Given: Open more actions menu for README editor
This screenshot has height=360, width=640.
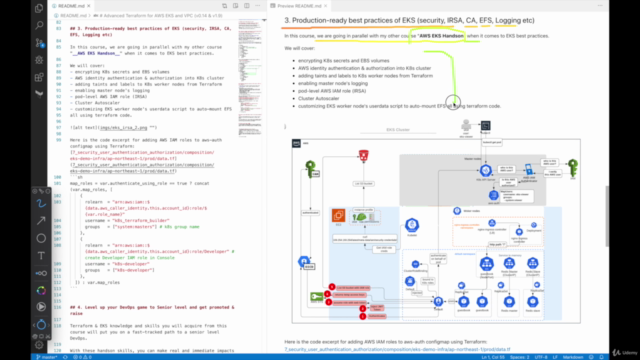Looking at the screenshot, I should coord(258,6).
